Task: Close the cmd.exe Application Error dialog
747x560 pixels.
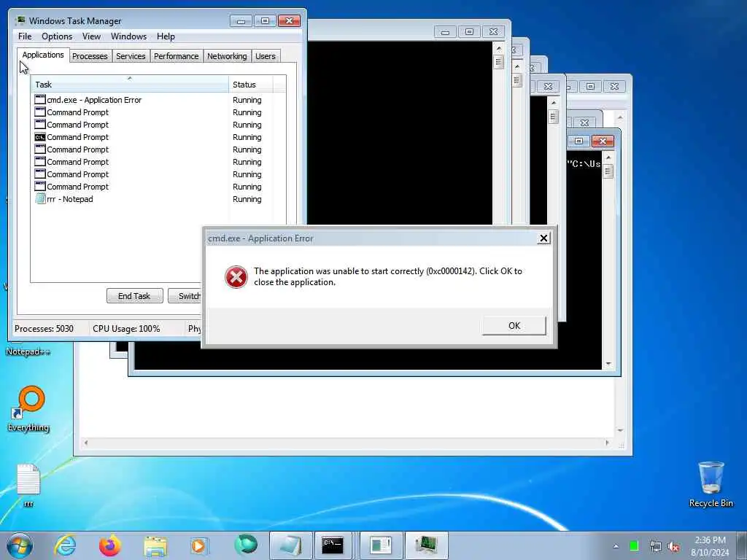Action: click(543, 238)
